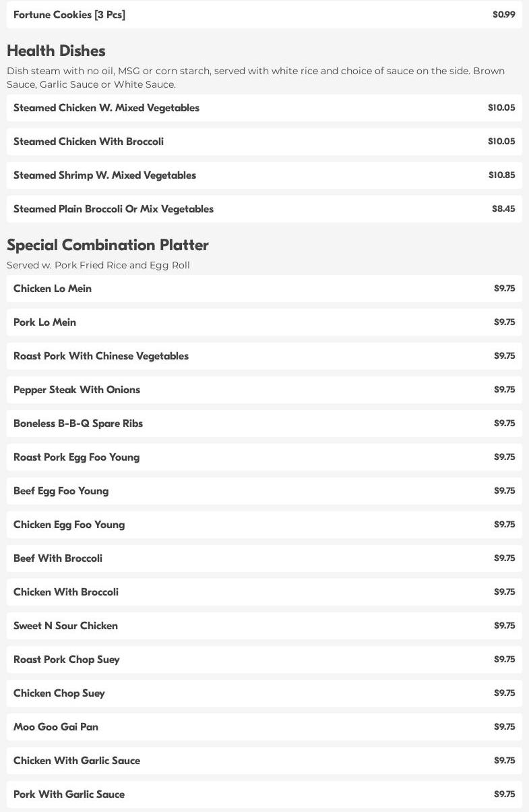Pick Chicken Egg Foo Young
This screenshot has width=529, height=812.
click(x=69, y=525)
